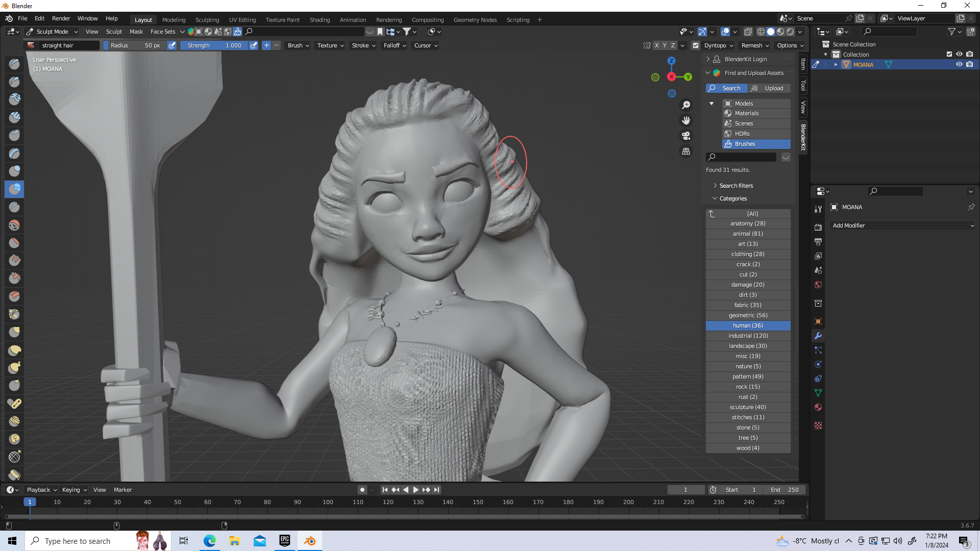The image size is (980, 551).
Task: Select the Smooth brush tool
Action: (x=14, y=224)
